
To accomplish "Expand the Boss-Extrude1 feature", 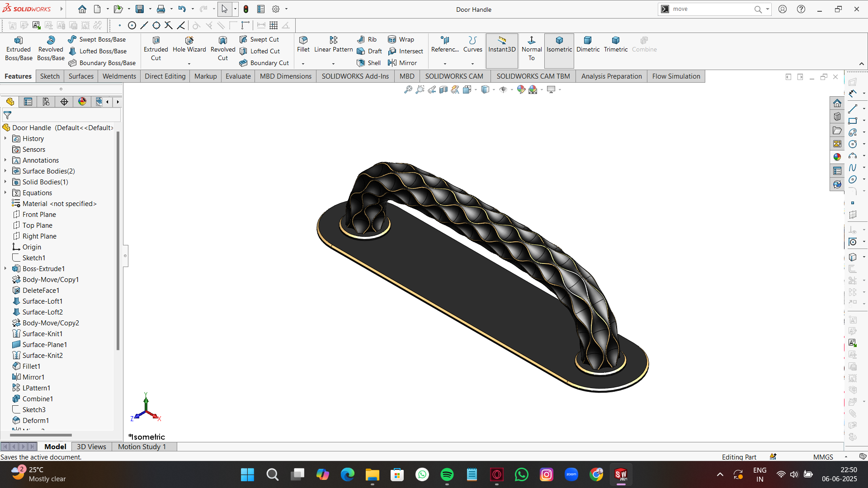I will 5,269.
